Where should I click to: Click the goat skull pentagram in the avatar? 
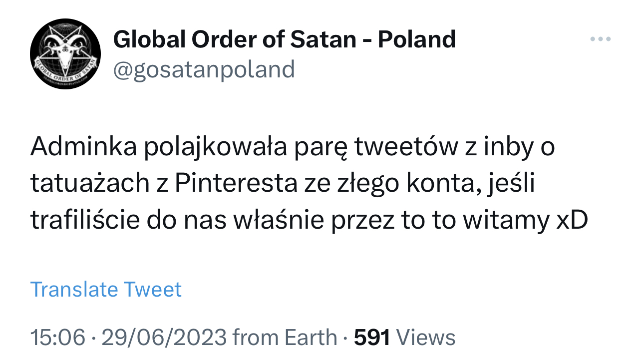coord(64,50)
